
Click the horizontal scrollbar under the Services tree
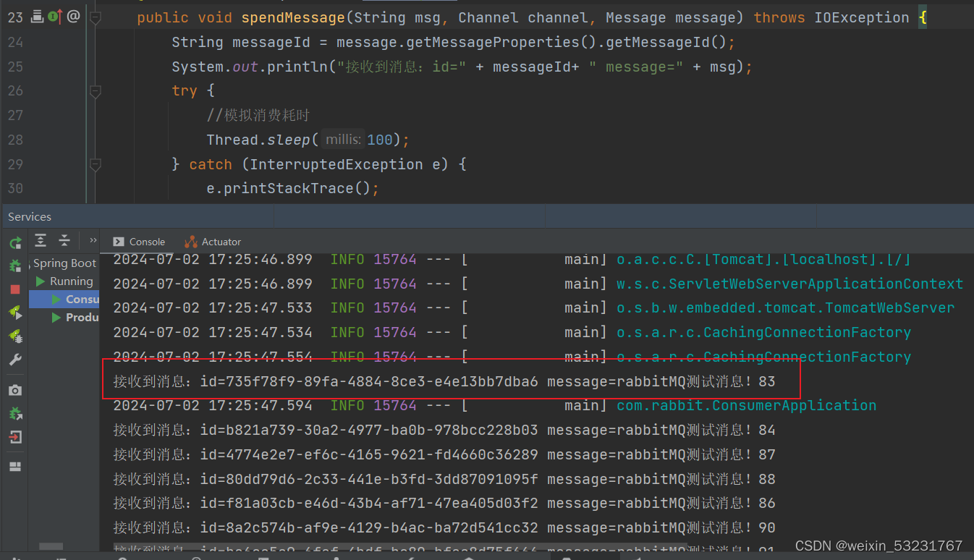pos(51,547)
